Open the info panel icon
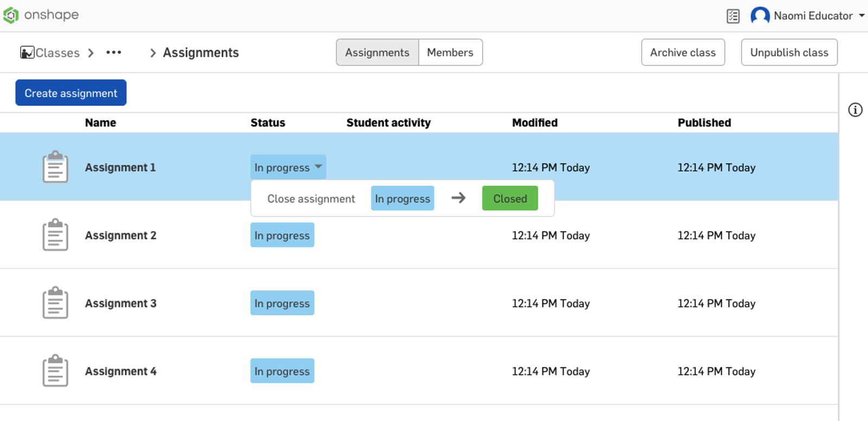Viewport: 868px width, 421px height. click(x=855, y=110)
